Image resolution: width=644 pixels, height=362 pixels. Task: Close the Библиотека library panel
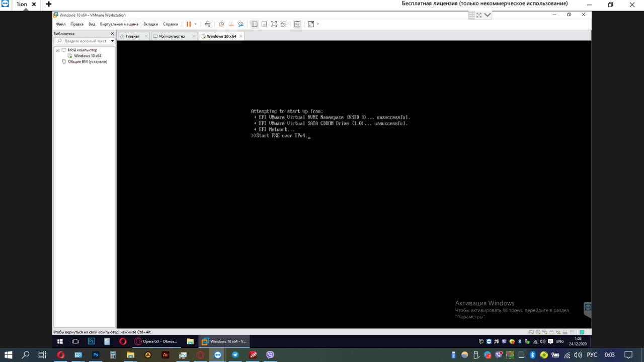(x=112, y=34)
